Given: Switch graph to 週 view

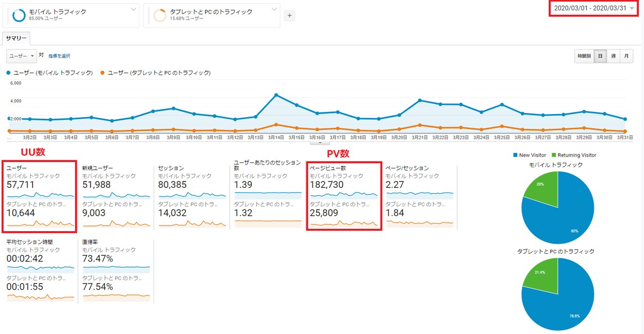Looking at the screenshot, I should [x=613, y=56].
